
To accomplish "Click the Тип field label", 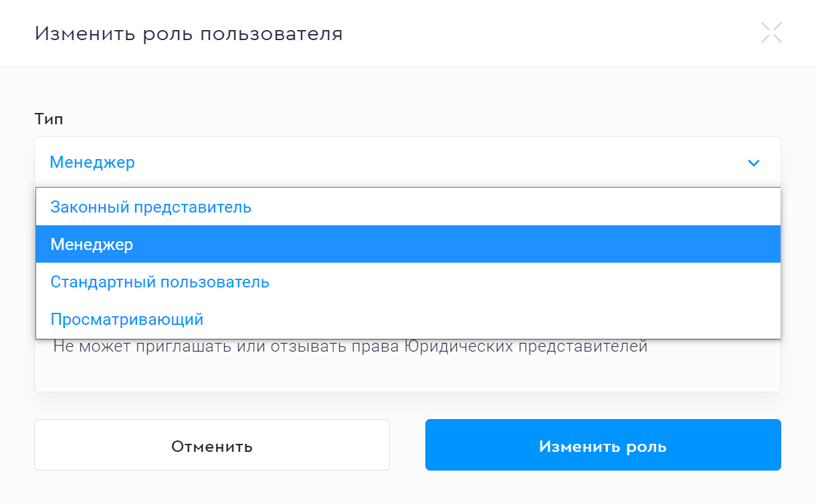I will click(x=48, y=119).
